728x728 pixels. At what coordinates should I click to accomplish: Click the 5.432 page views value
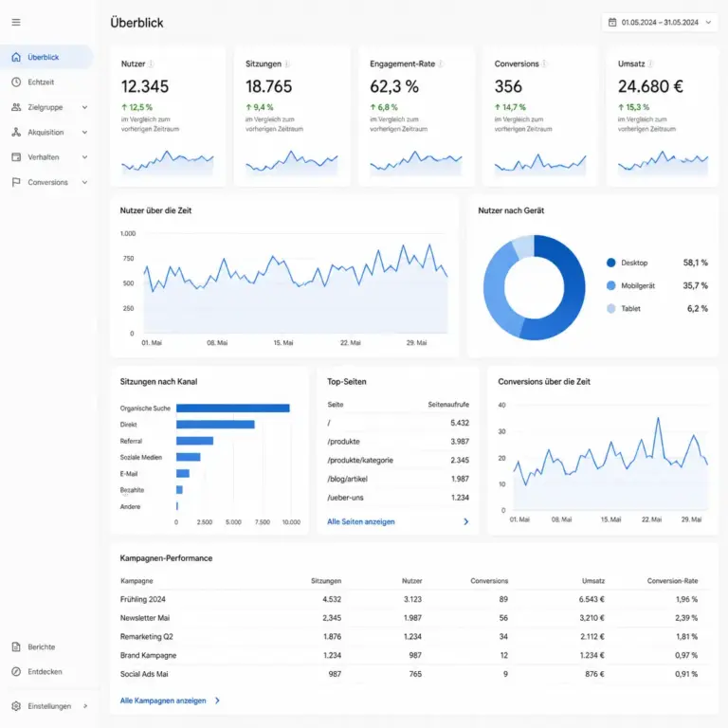tap(460, 423)
